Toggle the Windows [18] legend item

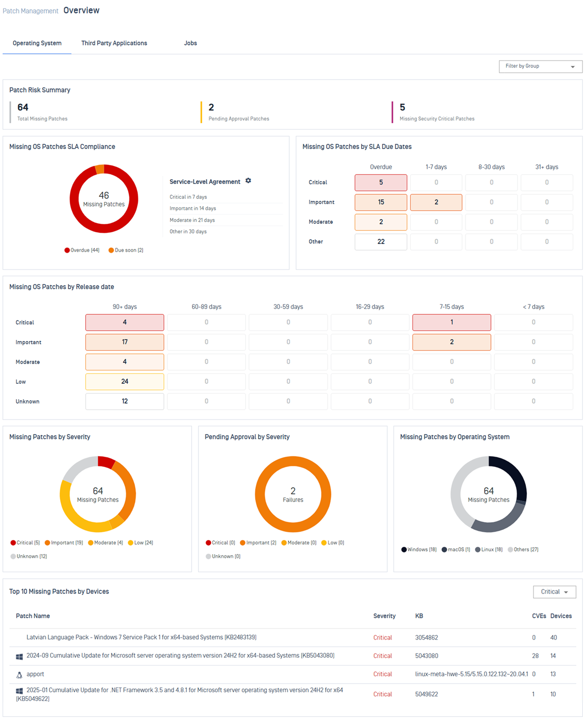419,550
